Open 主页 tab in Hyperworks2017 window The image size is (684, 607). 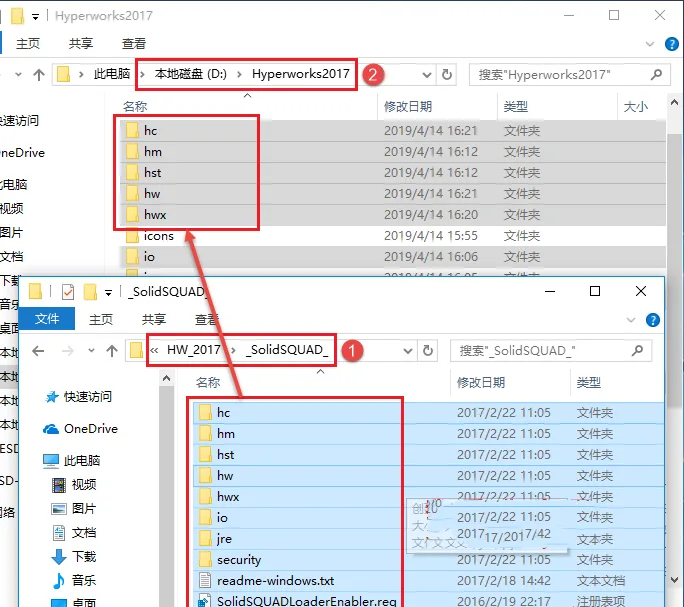point(28,44)
